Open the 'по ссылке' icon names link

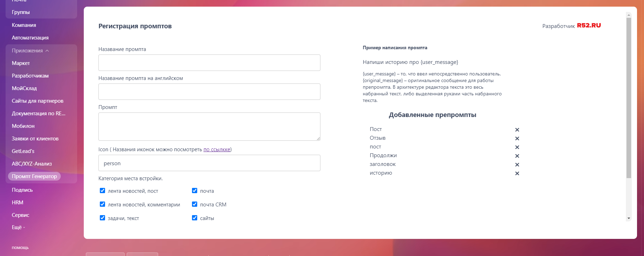tap(217, 149)
